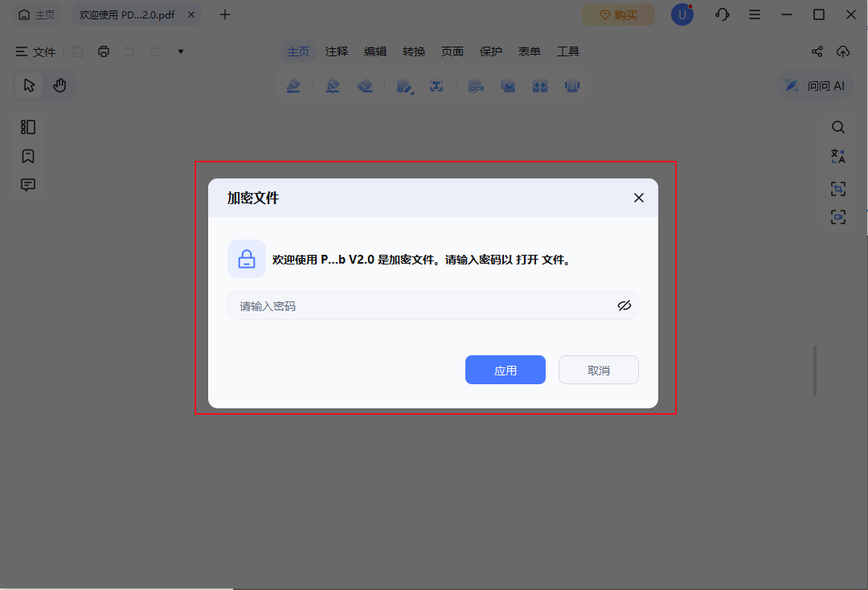
Task: Click the edit document pencil tool
Action: coord(404,86)
